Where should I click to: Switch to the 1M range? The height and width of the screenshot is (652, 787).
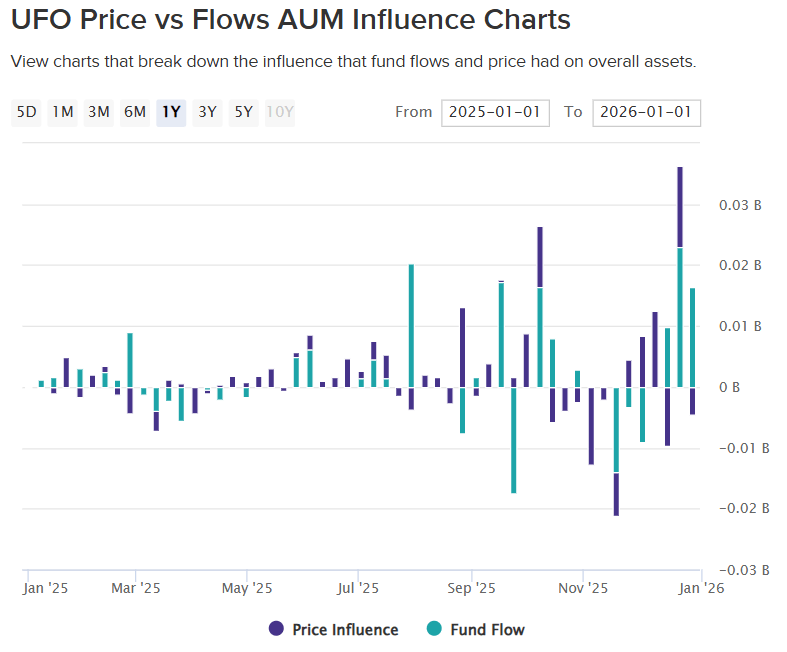[x=63, y=112]
